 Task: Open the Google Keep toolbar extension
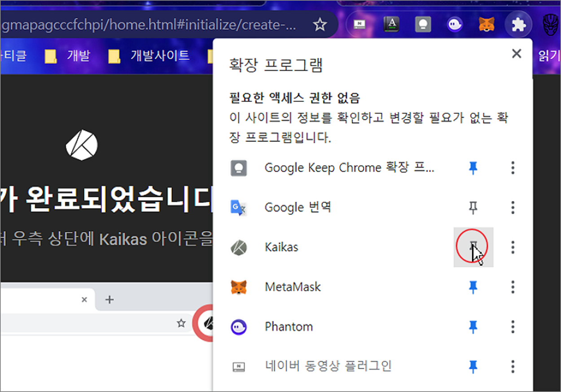click(x=423, y=24)
